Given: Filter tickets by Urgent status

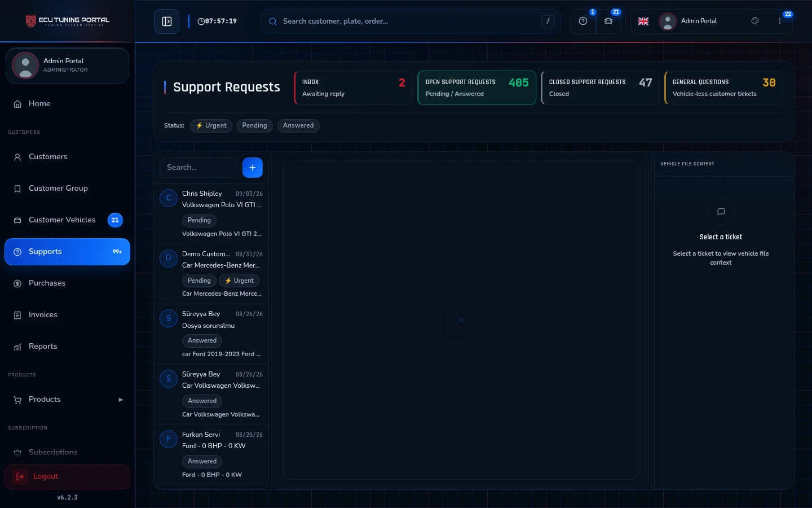Looking at the screenshot, I should [x=211, y=126].
